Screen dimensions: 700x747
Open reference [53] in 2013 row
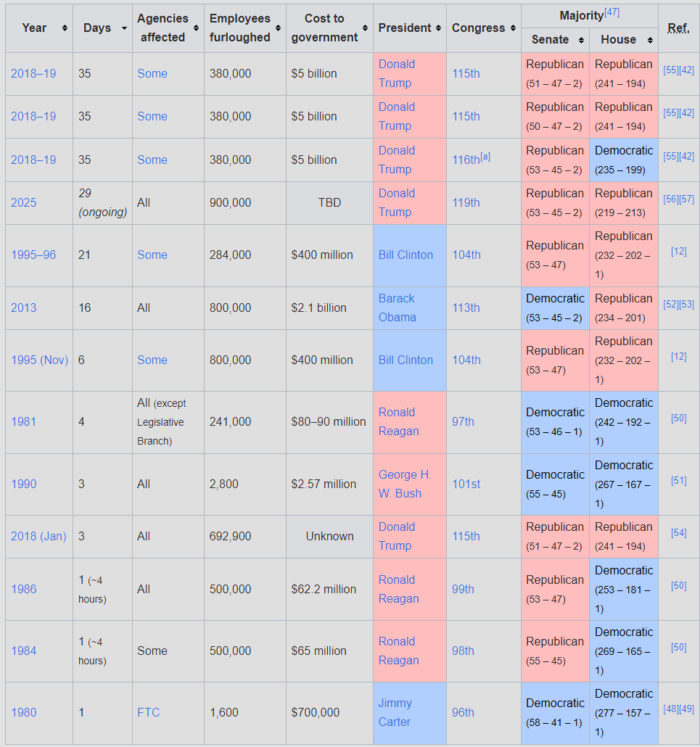tap(687, 305)
